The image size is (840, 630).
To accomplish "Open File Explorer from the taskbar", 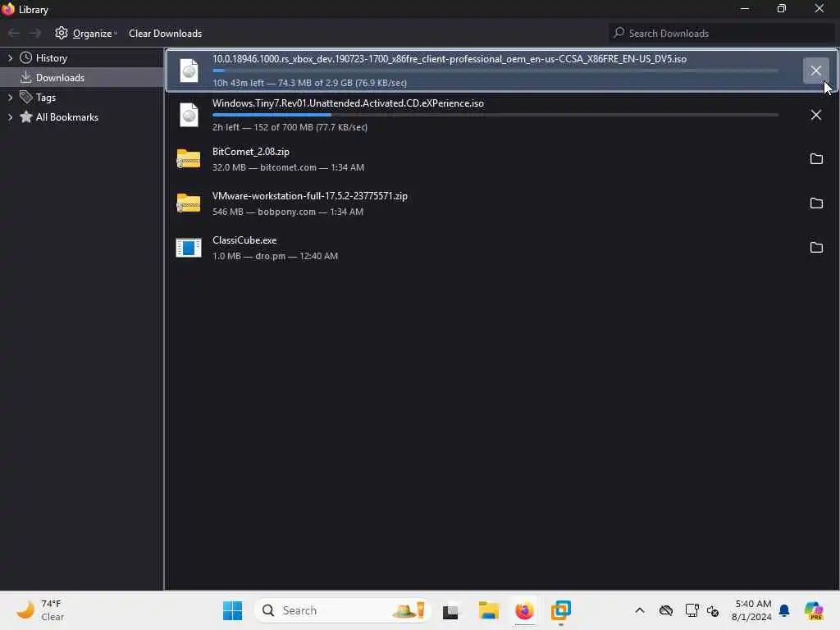I will [489, 610].
